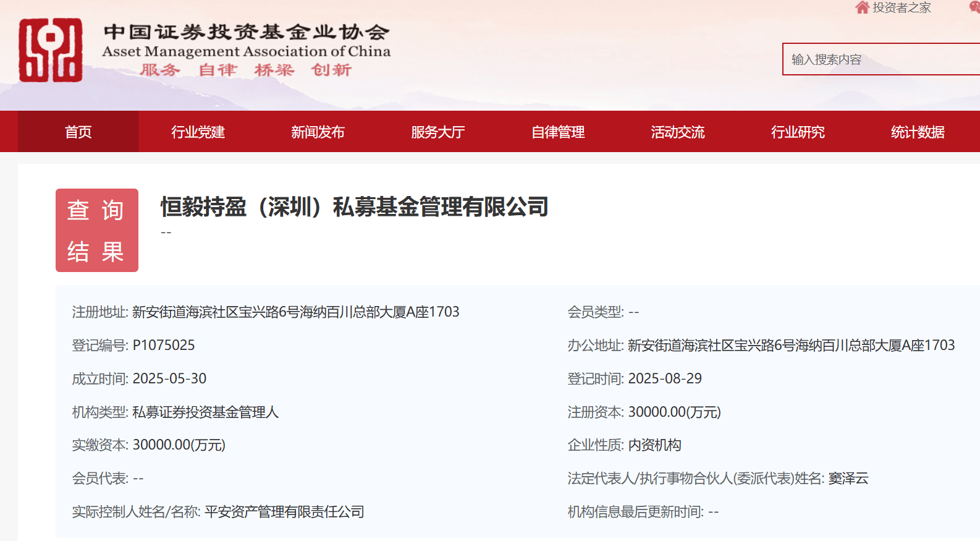Image resolution: width=980 pixels, height=541 pixels.
Task: Click the house icon beside 投资者之家
Action: point(862,7)
